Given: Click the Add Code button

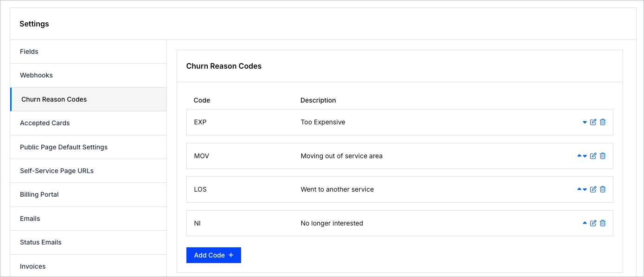Looking at the screenshot, I should [x=214, y=255].
